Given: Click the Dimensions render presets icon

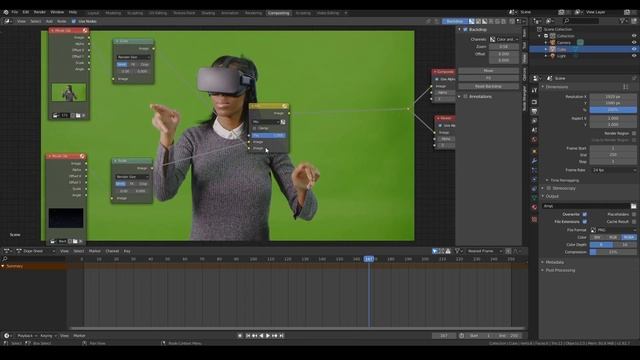Looking at the screenshot, I should [626, 87].
